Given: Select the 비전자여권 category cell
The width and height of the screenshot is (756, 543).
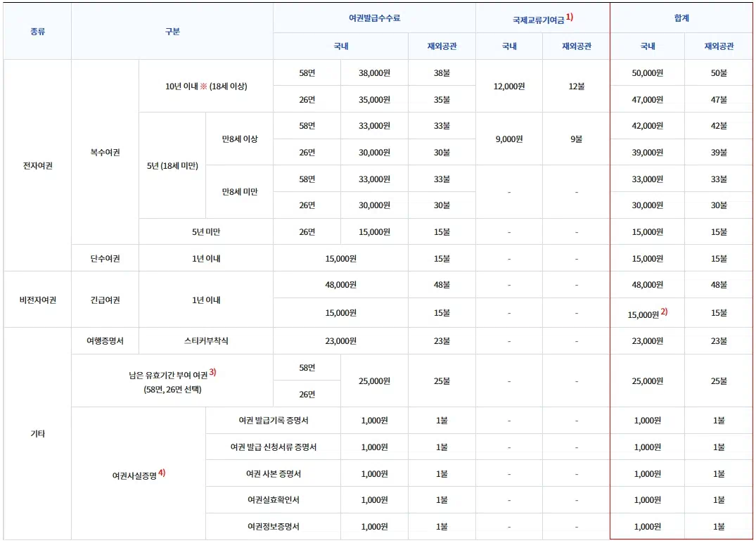Looking at the screenshot, I should coord(37,298).
